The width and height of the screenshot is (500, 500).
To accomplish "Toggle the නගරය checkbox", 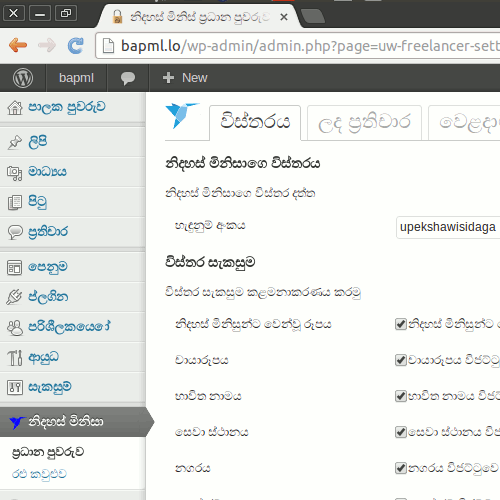I will click(401, 468).
